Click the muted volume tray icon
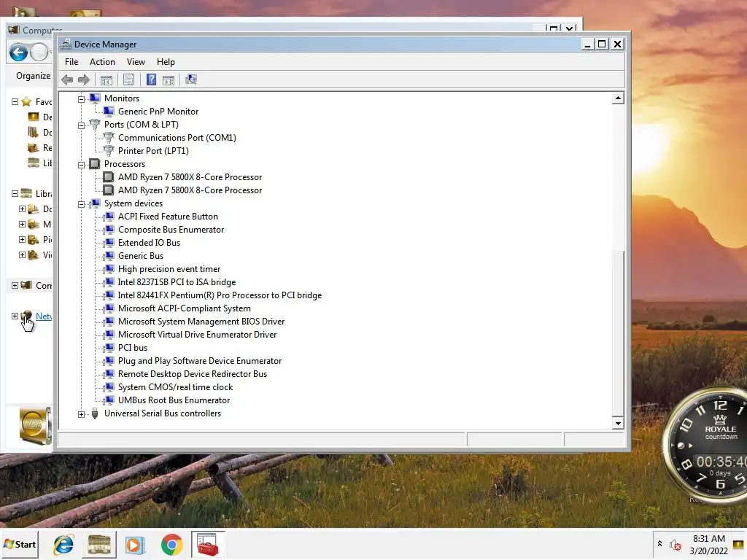747x560 pixels. (676, 545)
